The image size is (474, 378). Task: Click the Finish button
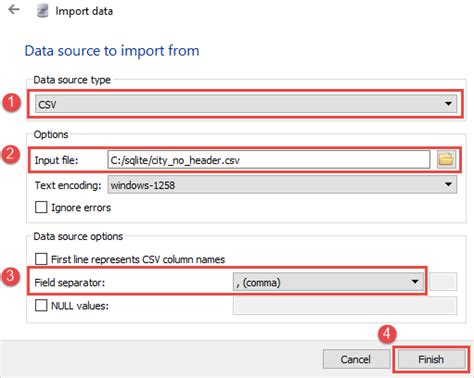(x=431, y=359)
